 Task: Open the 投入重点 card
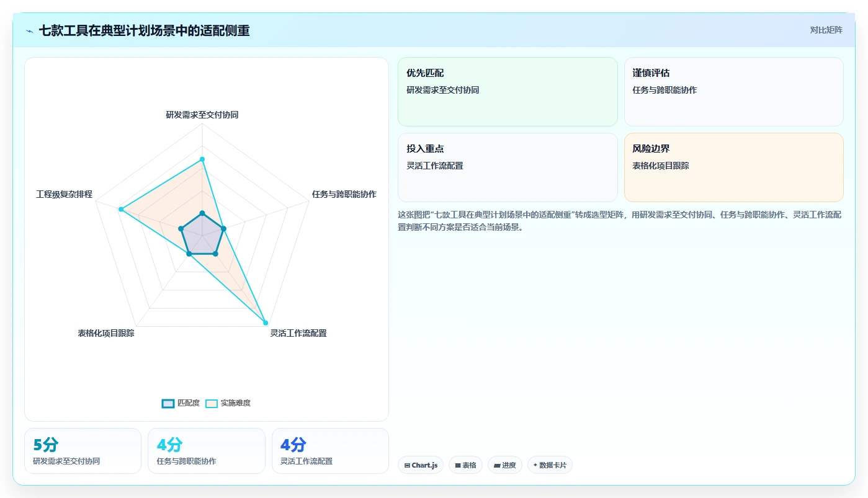[x=508, y=167]
